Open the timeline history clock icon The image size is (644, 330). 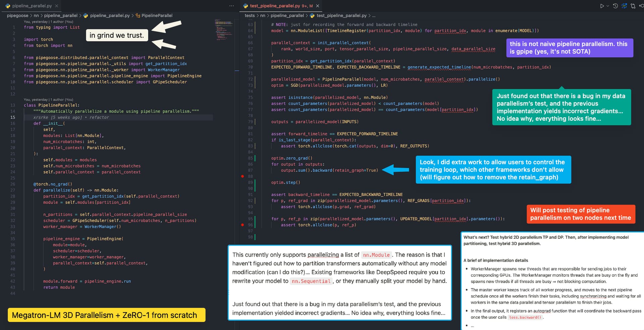615,6
